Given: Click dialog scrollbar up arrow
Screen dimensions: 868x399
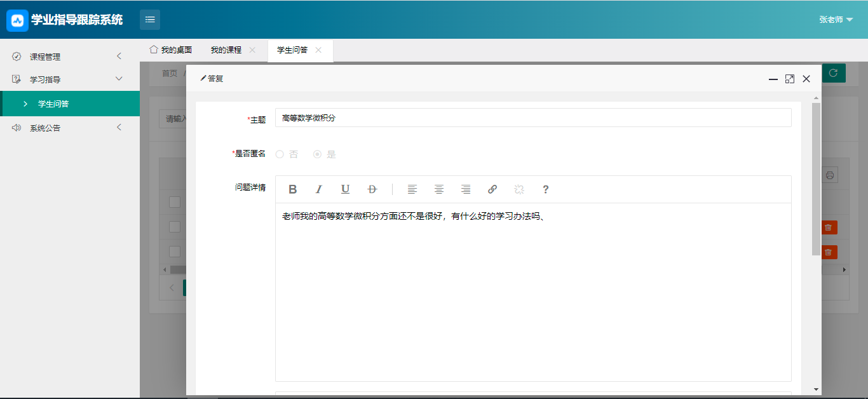Looking at the screenshot, I should click(x=816, y=97).
